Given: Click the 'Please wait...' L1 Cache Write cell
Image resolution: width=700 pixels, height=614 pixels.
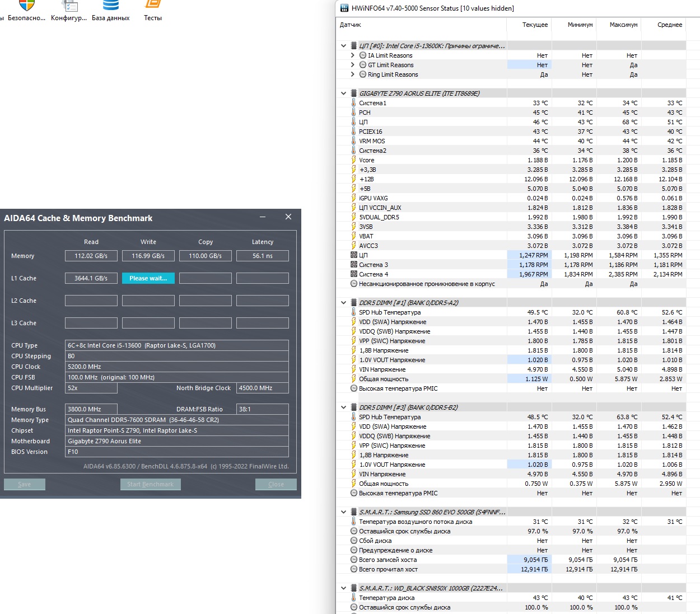Looking at the screenshot, I should tap(148, 278).
